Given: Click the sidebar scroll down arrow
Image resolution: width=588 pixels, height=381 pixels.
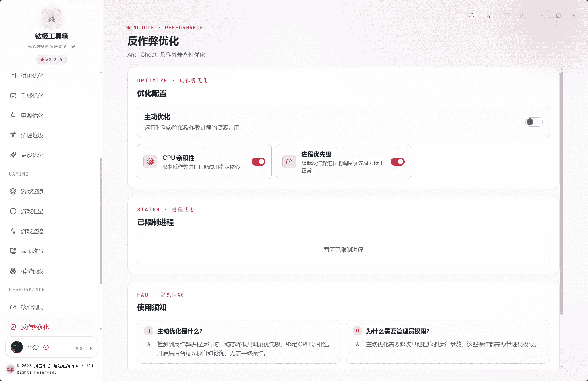Looking at the screenshot, I should 101,329.
